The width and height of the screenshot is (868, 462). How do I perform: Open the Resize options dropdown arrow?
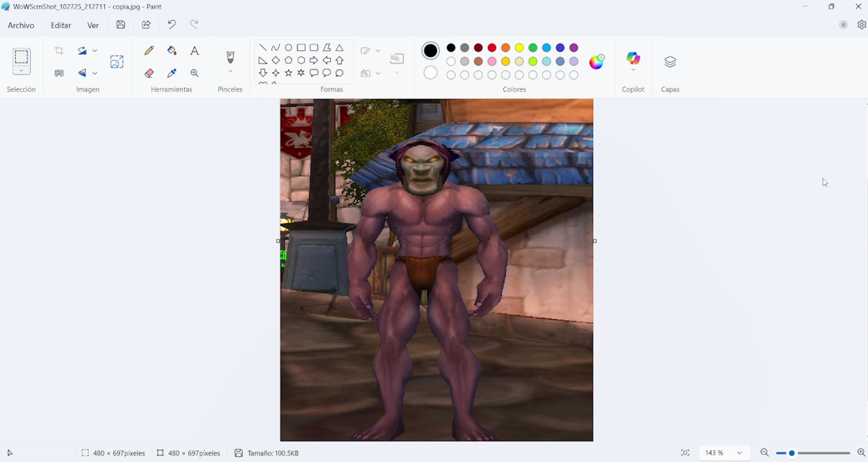[x=95, y=50]
